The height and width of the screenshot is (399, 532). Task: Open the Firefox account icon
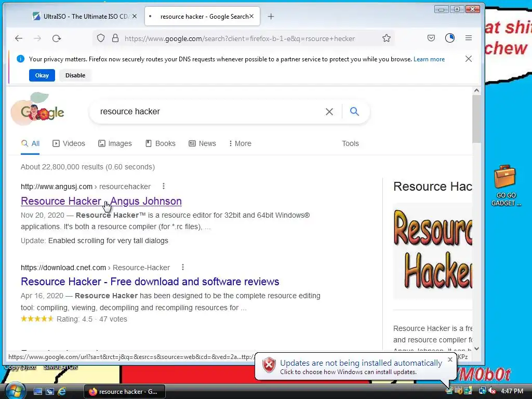coord(450,38)
